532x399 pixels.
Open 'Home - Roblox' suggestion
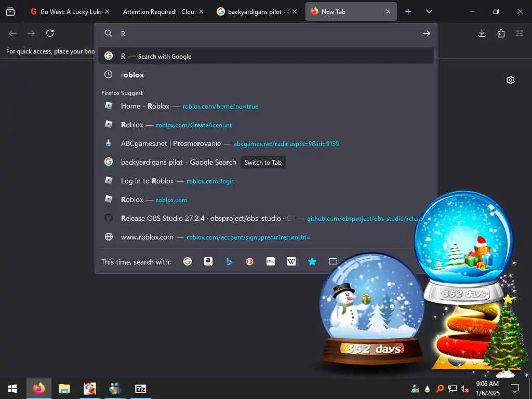(x=265, y=106)
